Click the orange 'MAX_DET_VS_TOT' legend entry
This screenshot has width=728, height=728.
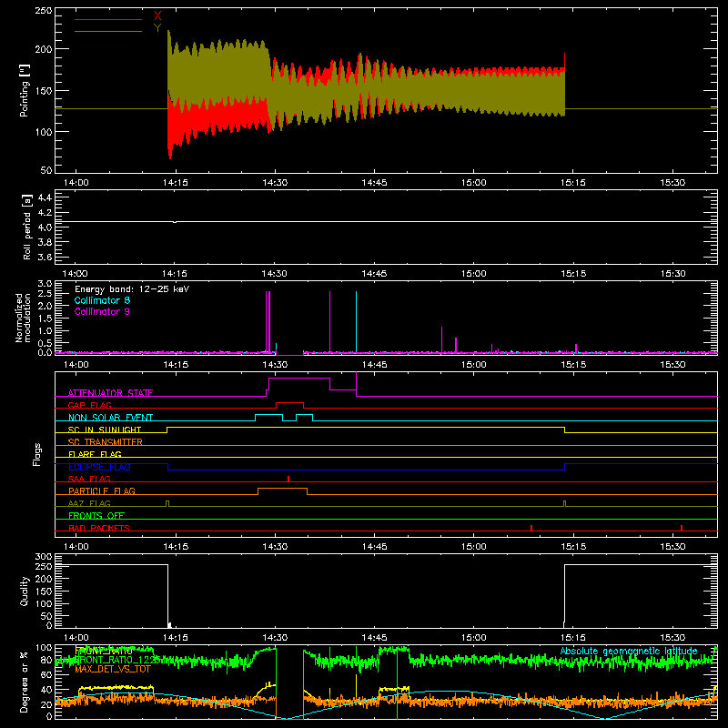click(x=113, y=669)
